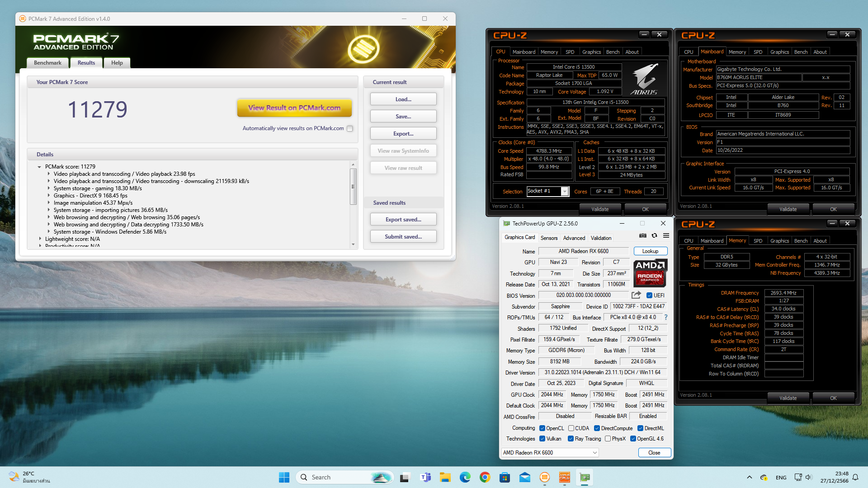This screenshot has height=488, width=868.
Task: Switch to CPU-Z taskbar icon
Action: [x=565, y=477]
